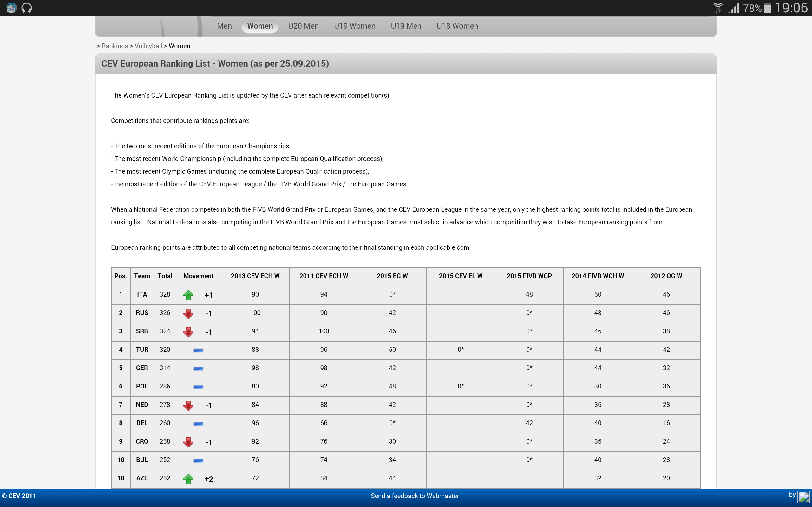Viewport: 812px width, 507px height.
Task: Click broken image icon next to 'by'
Action: [804, 497]
